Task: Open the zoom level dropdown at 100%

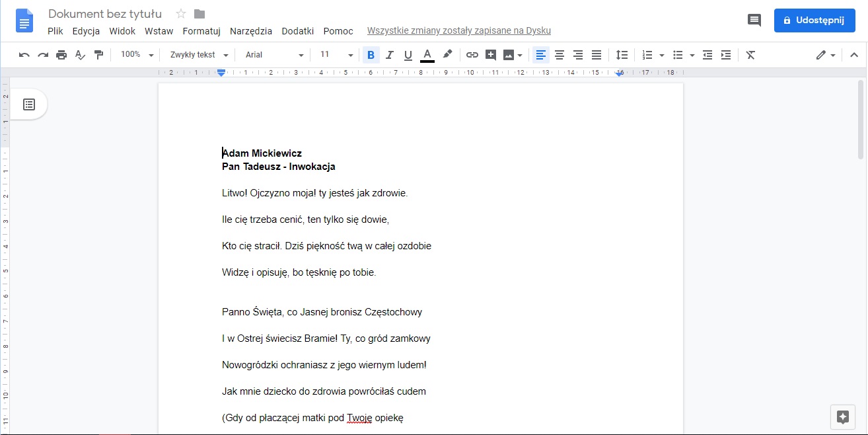Action: 137,55
